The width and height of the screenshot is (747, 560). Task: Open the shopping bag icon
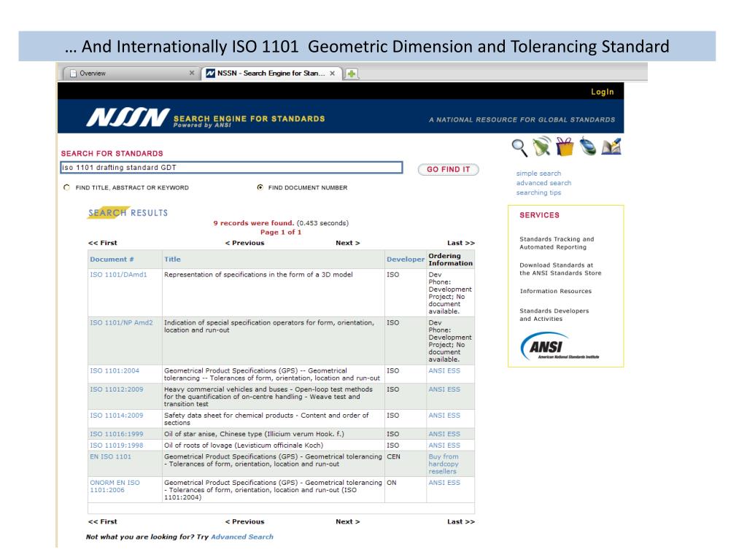(x=565, y=146)
